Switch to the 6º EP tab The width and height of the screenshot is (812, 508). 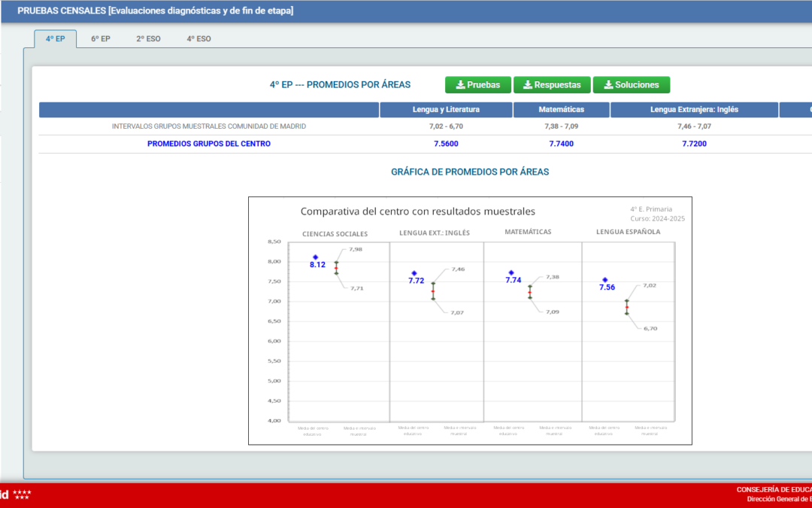click(x=101, y=39)
